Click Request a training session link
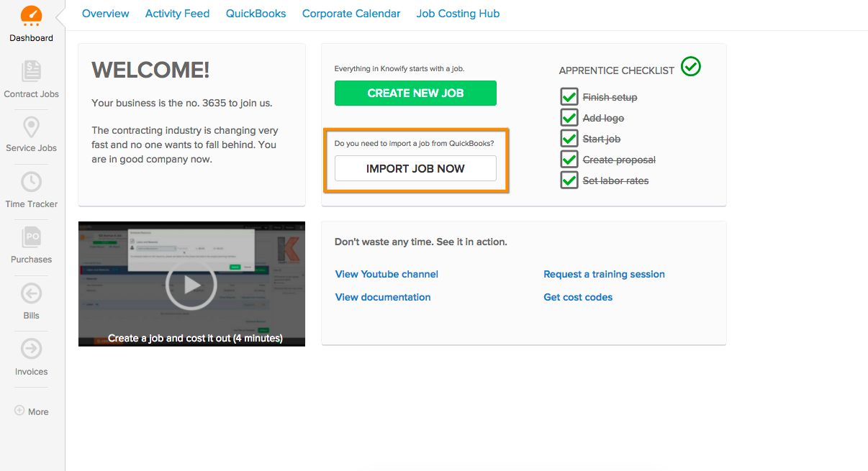The image size is (868, 471). [x=604, y=274]
